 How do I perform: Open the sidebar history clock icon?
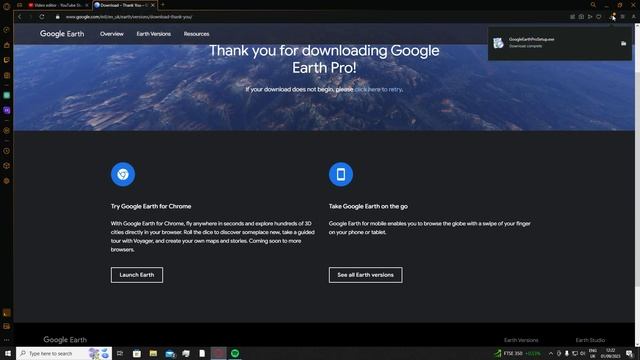[7, 151]
